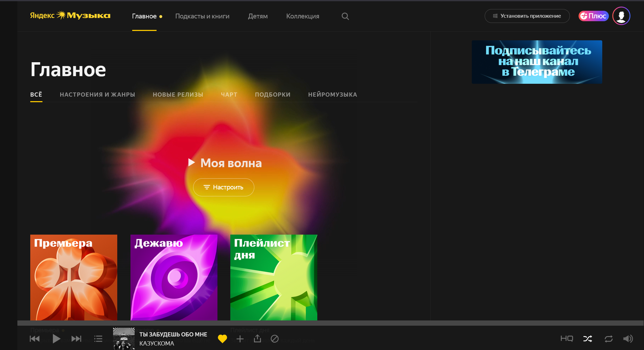Toggle shuffle playback
Viewport: 644px width, 350px height.
588,339
